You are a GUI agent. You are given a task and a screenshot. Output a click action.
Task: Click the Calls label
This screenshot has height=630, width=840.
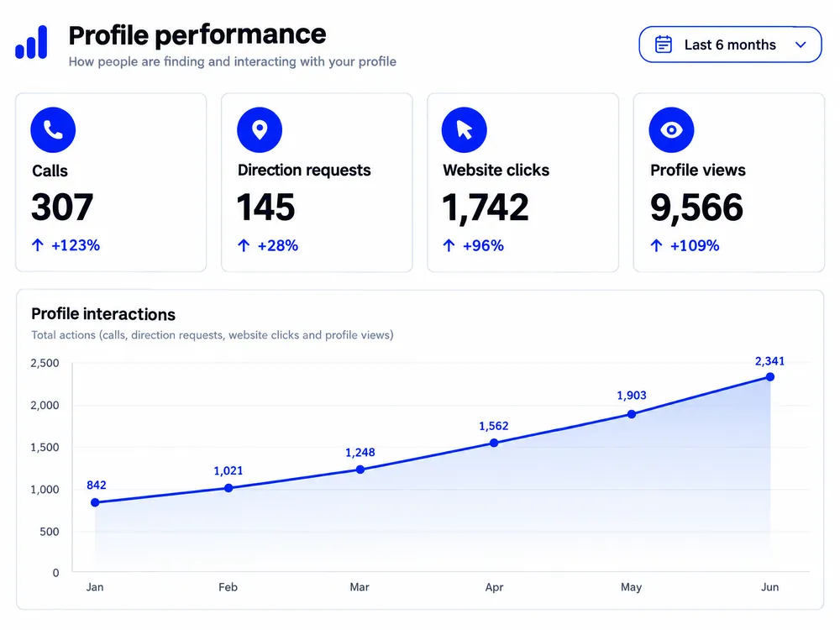point(50,171)
